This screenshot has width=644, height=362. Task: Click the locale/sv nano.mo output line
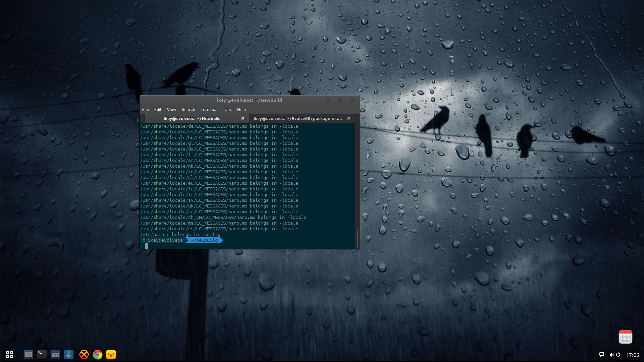[x=219, y=200]
